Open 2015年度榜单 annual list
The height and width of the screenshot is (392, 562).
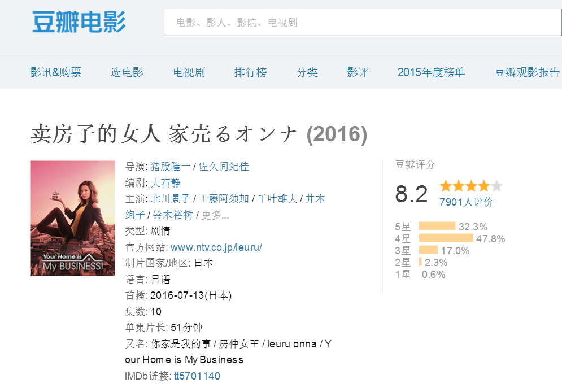point(431,72)
